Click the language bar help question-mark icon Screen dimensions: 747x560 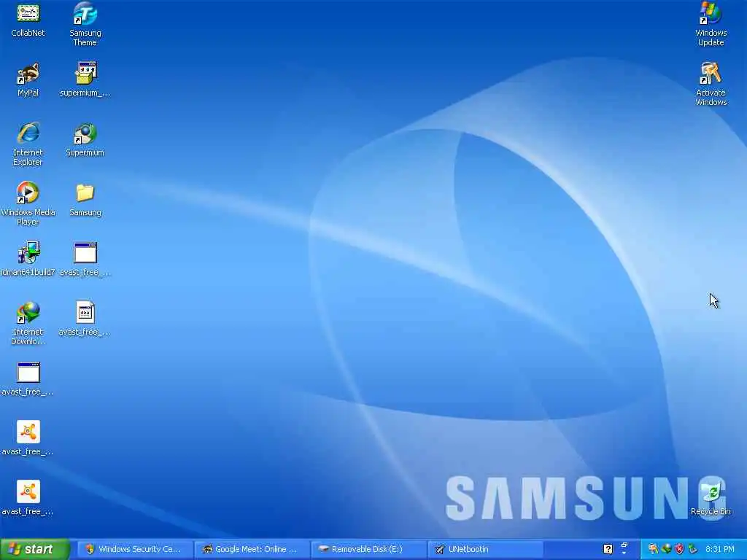[608, 549]
